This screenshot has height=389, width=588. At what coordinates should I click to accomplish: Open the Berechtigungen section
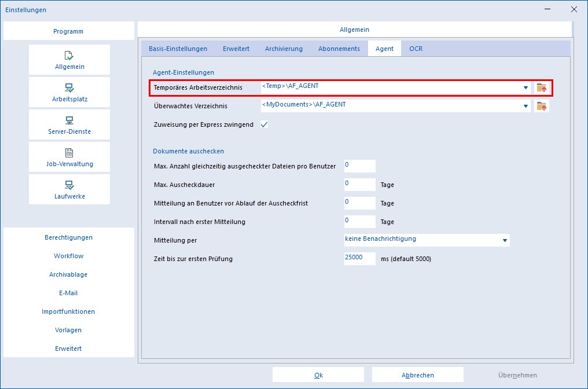tap(69, 237)
